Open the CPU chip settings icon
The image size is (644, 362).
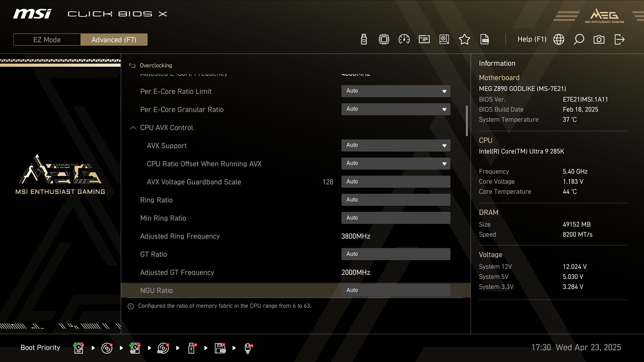384,40
